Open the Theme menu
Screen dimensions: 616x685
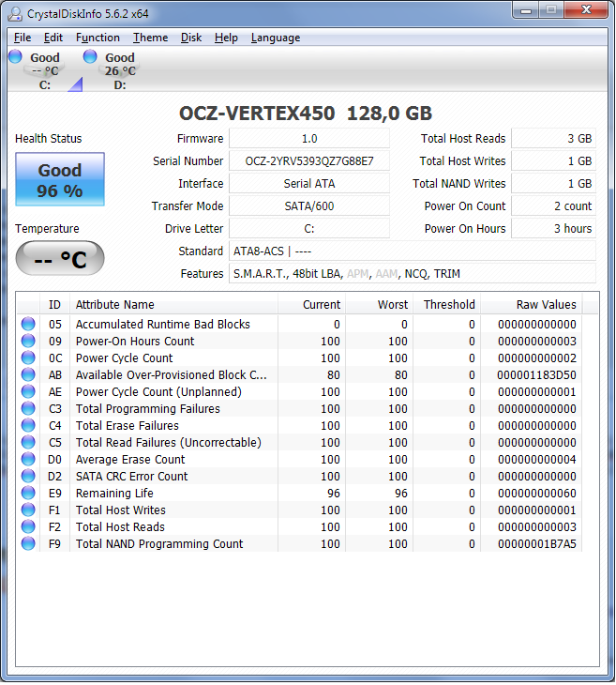151,38
